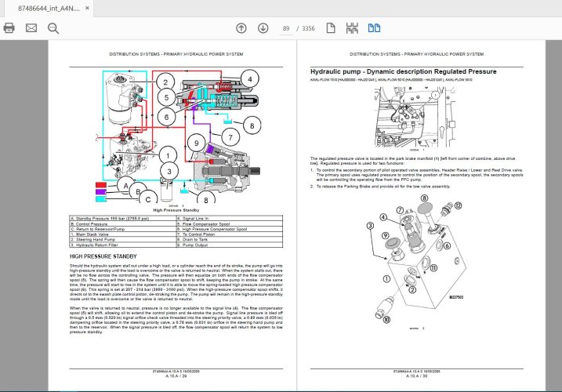Click the red legend swatch labeled A
This screenshot has width=562, height=392.
point(101,185)
